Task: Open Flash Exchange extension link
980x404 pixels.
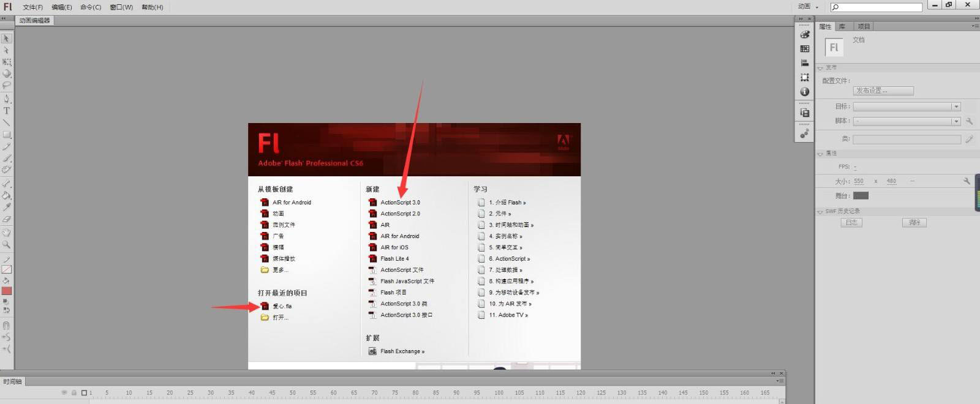Action: coord(396,351)
